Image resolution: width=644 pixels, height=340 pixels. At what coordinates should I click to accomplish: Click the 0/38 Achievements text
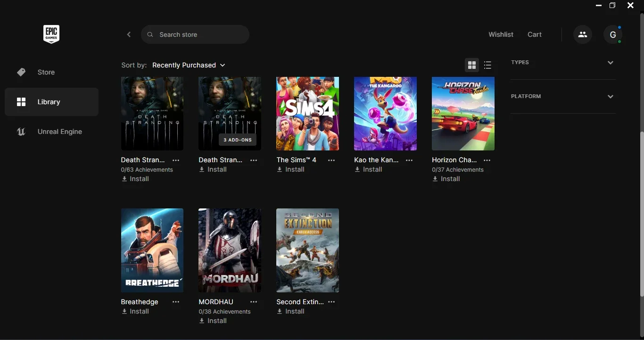coord(225,312)
